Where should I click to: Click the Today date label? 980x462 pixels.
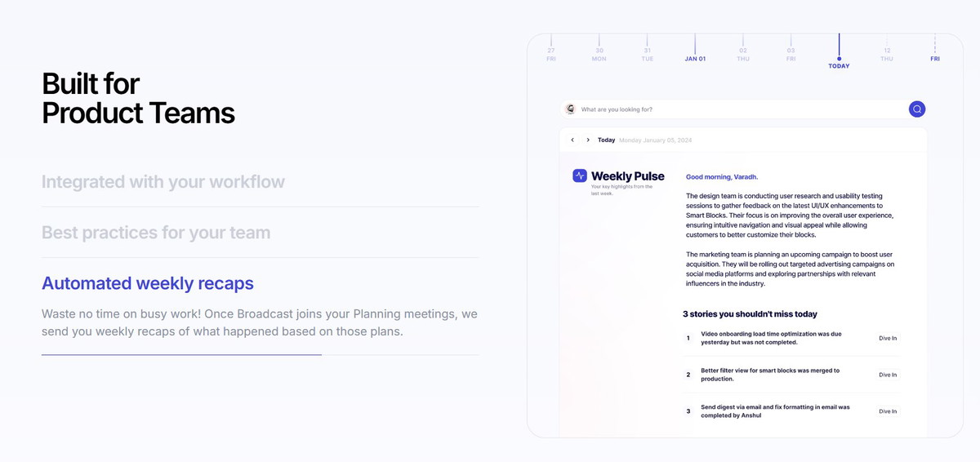(x=606, y=140)
